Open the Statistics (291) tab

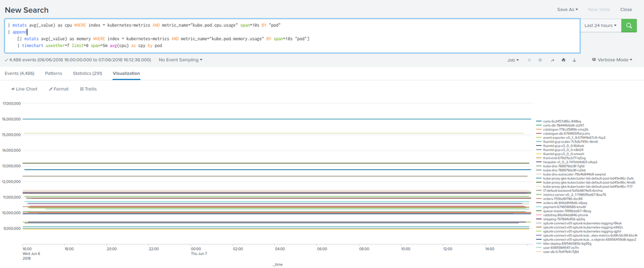(x=88, y=73)
